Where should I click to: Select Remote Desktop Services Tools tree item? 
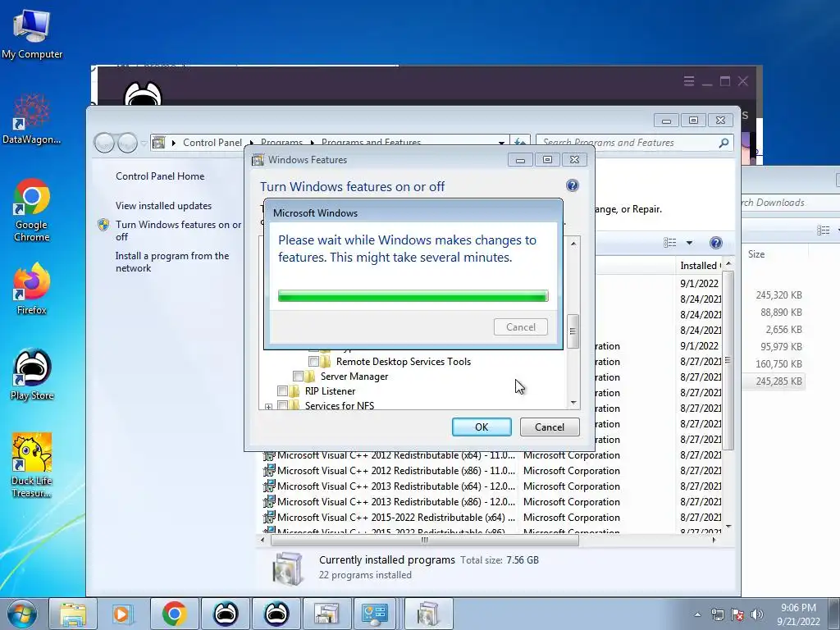click(403, 362)
